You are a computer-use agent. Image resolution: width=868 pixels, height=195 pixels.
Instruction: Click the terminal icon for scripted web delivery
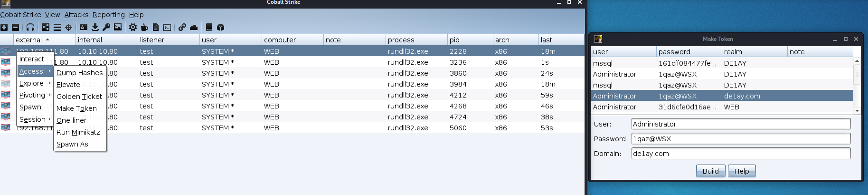click(x=167, y=28)
